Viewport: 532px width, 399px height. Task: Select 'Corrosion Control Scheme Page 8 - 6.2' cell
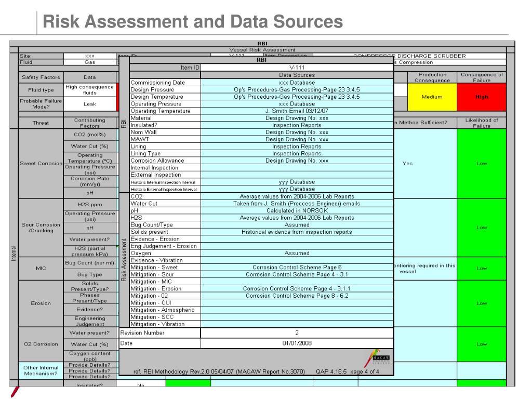(297, 296)
